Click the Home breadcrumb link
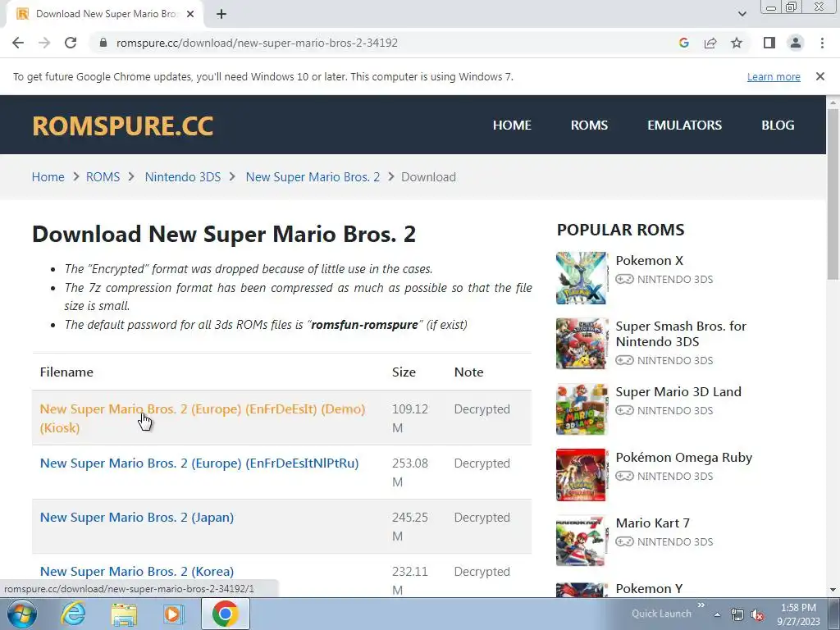The width and height of the screenshot is (840, 630). coord(48,177)
